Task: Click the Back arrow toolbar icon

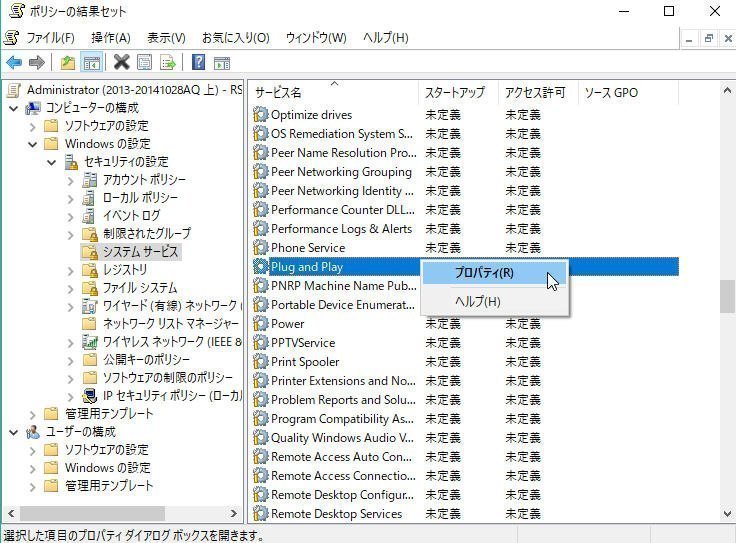Action: 14,62
